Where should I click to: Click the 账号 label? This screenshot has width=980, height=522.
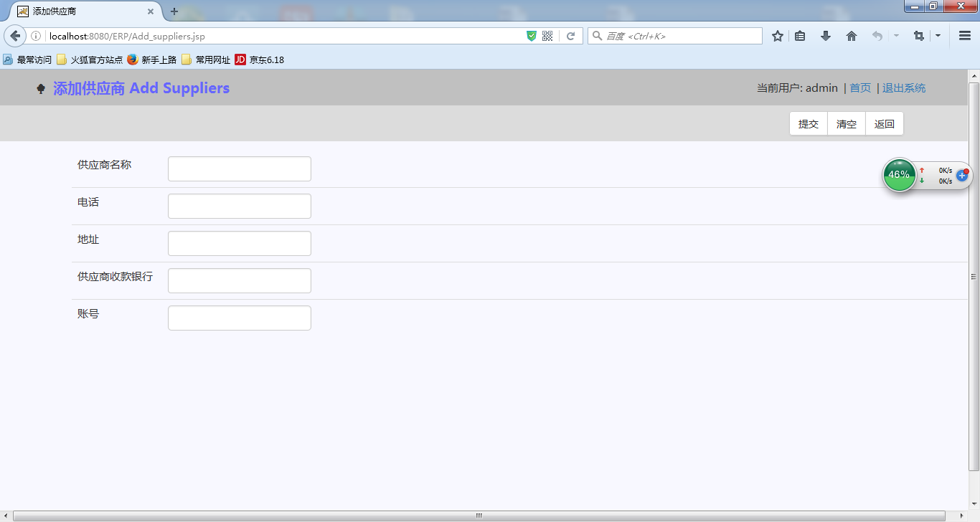(x=88, y=314)
